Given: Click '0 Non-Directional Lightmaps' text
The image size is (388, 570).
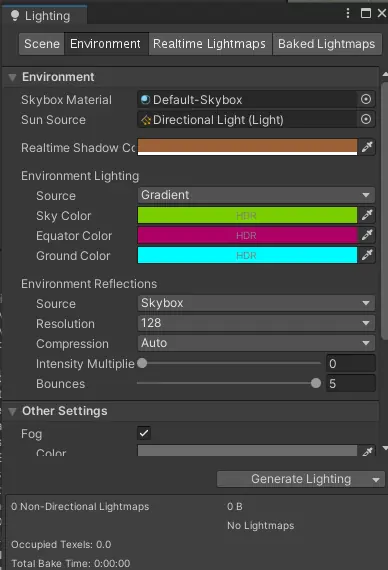Looking at the screenshot, I should coord(80,506).
